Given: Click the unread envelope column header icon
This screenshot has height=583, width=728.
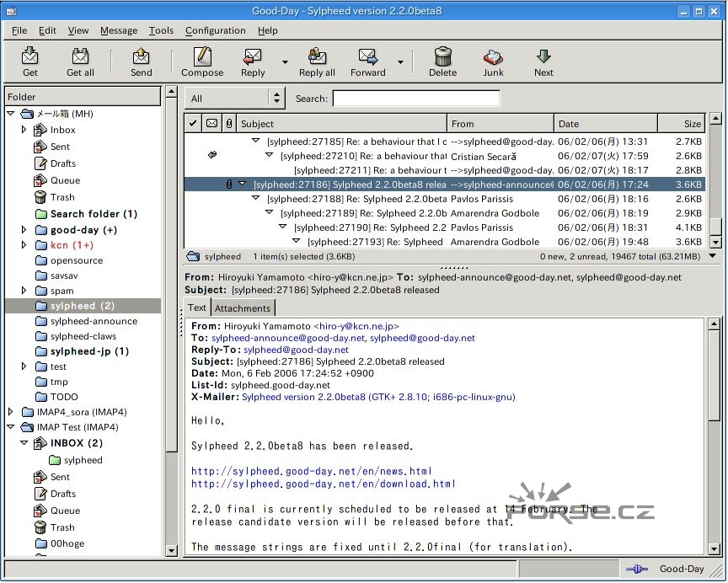Looking at the screenshot, I should click(x=211, y=124).
